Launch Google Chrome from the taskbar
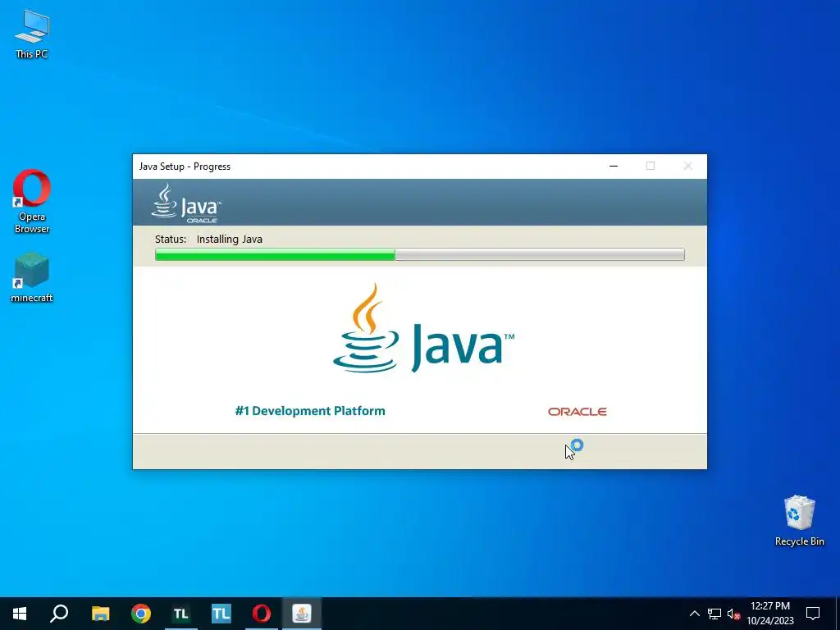 141,614
